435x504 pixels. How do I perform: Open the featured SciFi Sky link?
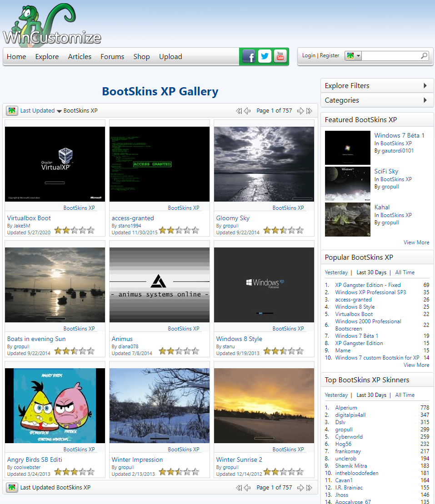click(x=386, y=171)
